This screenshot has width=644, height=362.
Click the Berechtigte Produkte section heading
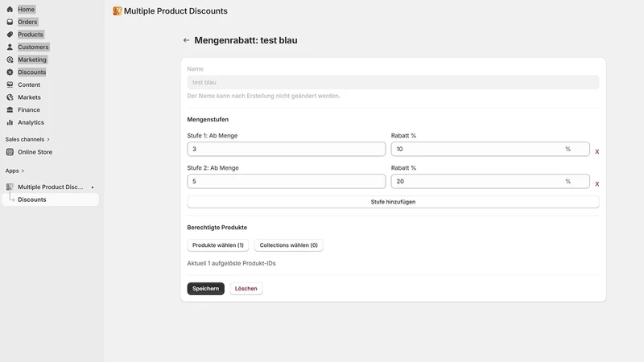pyautogui.click(x=217, y=228)
